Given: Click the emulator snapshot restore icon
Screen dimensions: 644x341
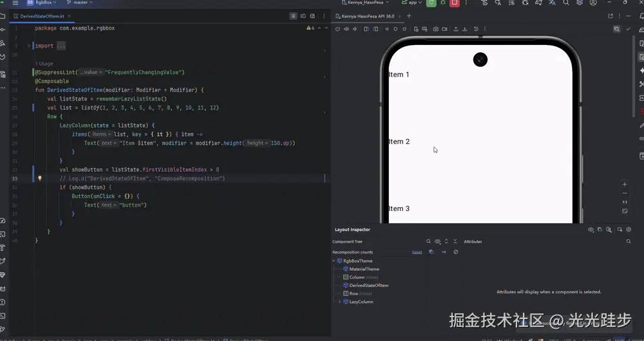Looking at the screenshot, I should click(476, 29).
